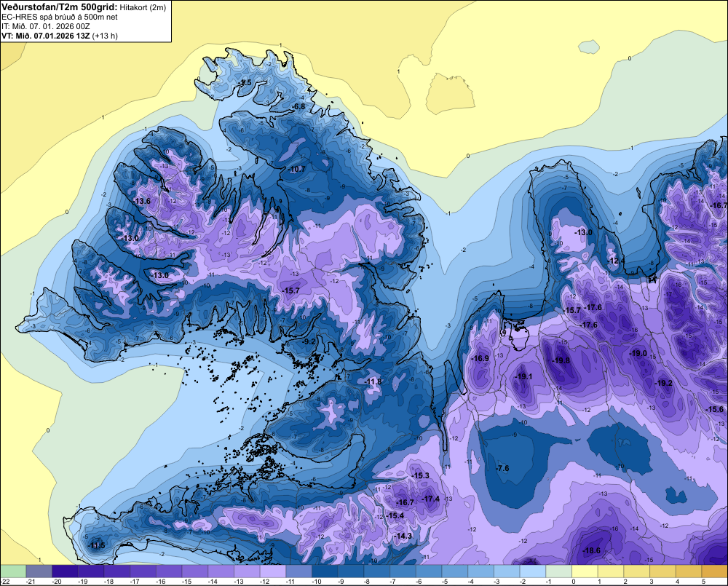This screenshot has height=586, width=728.
Task: Click the '-15' legend scale label
Action: click(186, 582)
